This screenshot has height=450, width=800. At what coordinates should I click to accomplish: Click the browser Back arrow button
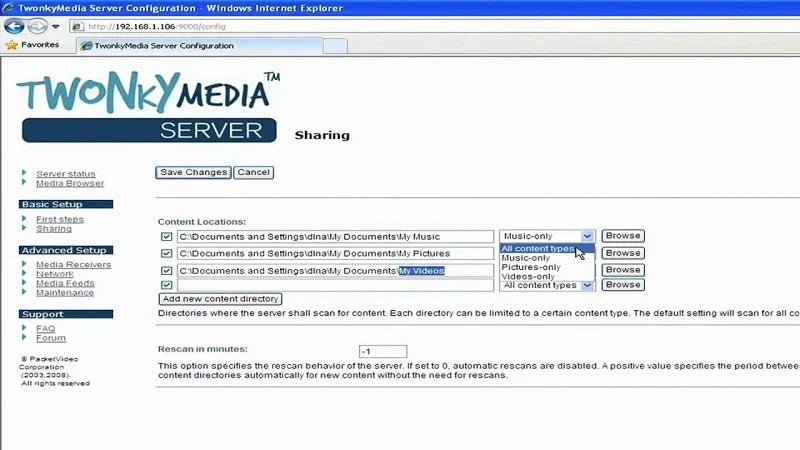point(14,26)
